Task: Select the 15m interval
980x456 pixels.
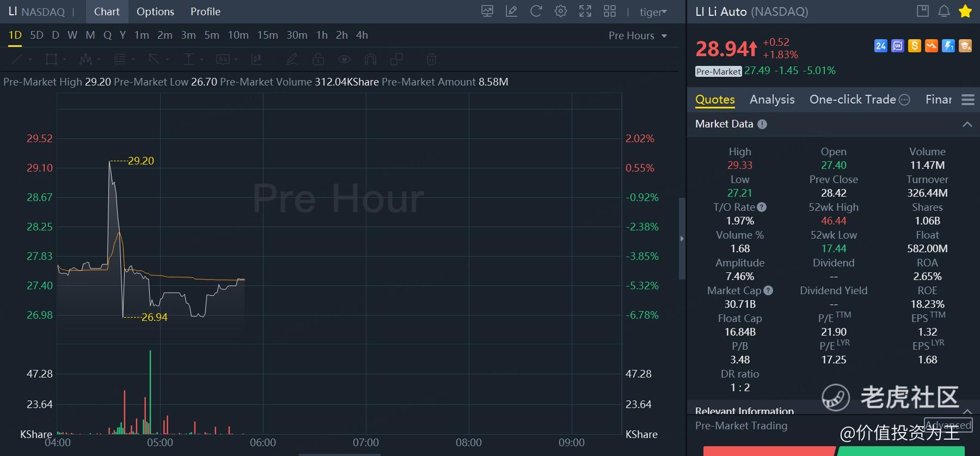Action: [267, 35]
